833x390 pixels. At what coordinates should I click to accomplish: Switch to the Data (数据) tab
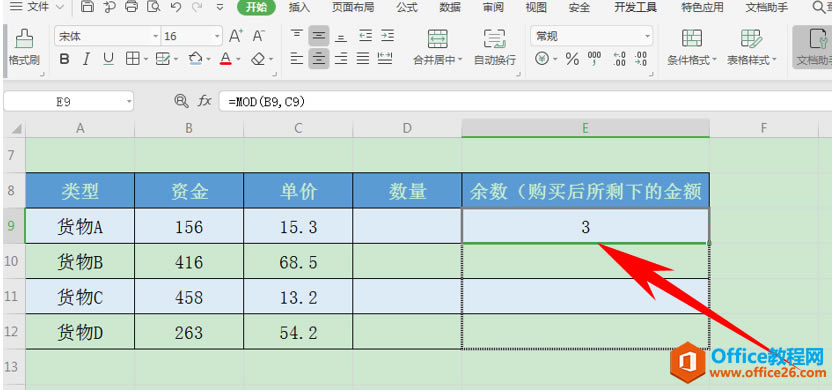click(450, 7)
